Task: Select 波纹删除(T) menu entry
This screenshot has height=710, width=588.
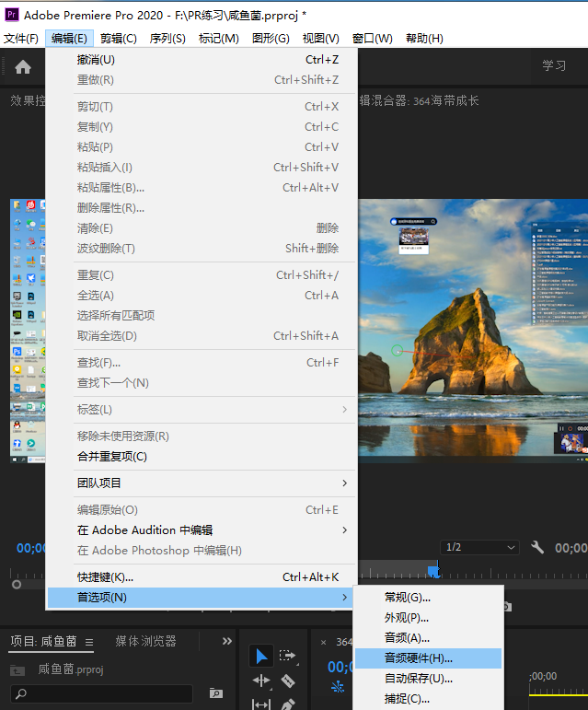Action: pos(201,248)
